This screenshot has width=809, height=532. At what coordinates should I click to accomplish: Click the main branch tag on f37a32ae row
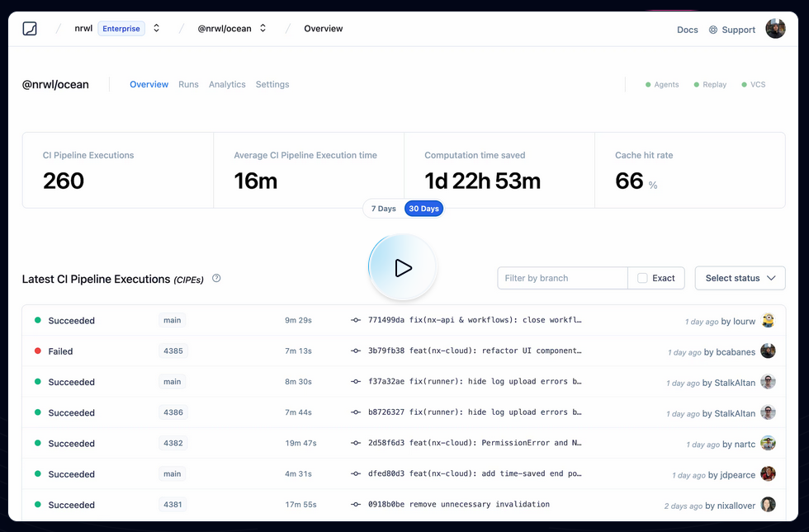pos(173,381)
